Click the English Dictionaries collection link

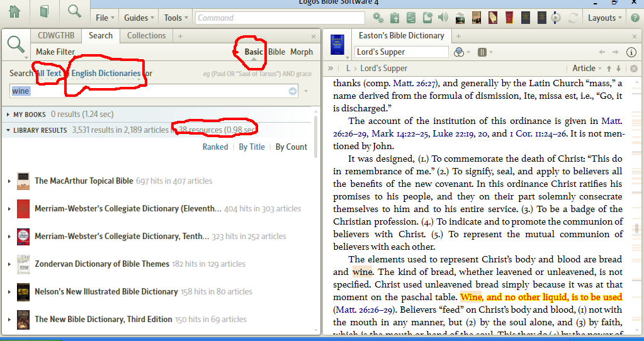pos(106,74)
